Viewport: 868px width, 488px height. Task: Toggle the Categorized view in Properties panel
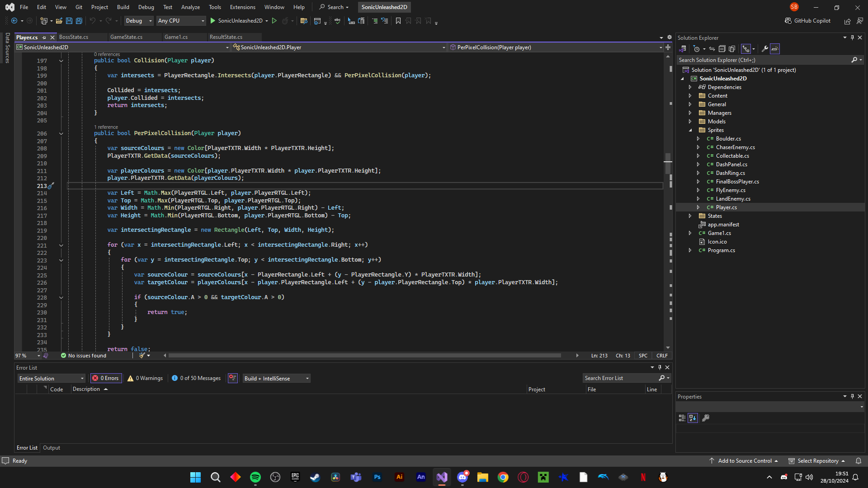682,418
